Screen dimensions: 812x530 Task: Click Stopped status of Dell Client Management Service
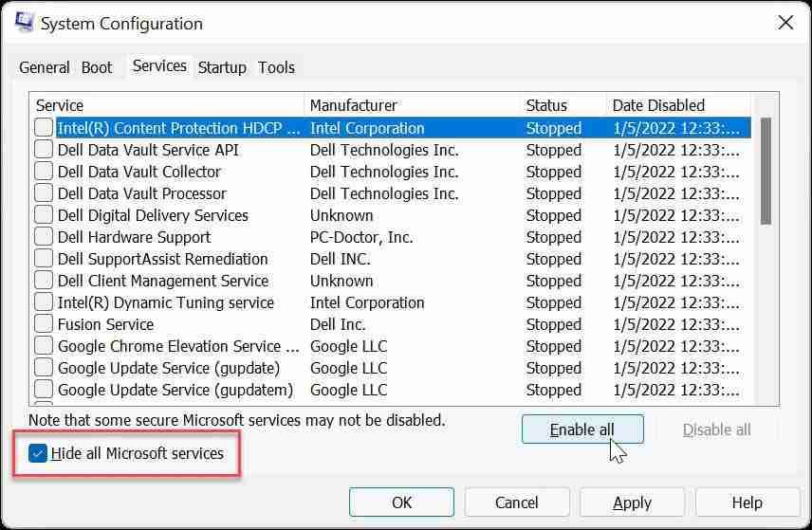pos(554,281)
